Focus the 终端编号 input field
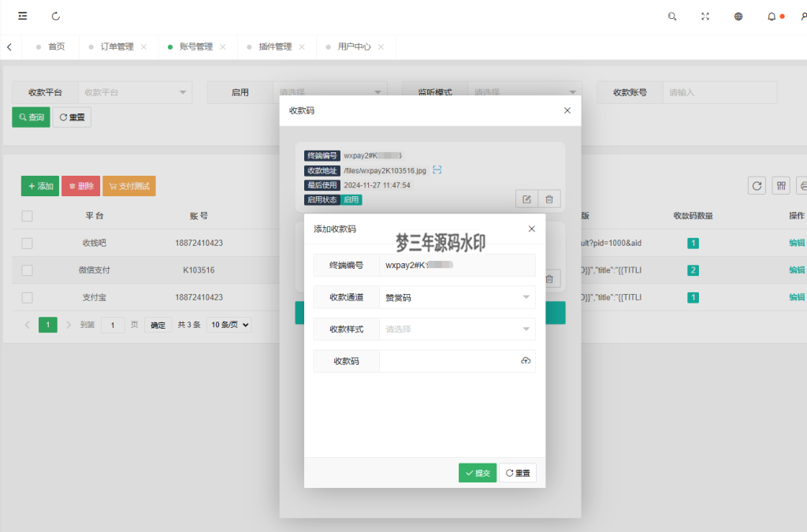Screen dimensions: 807x532 tap(457, 265)
